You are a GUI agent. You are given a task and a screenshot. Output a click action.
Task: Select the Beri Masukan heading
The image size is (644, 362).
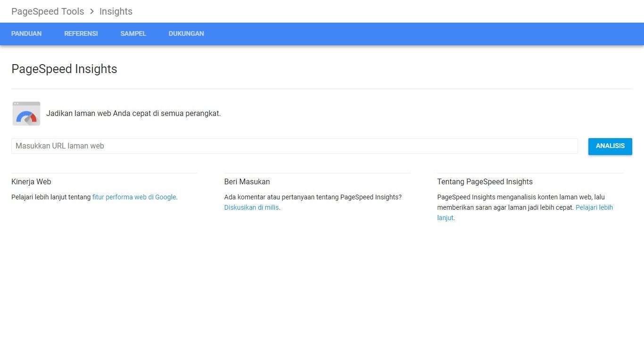coord(247,181)
